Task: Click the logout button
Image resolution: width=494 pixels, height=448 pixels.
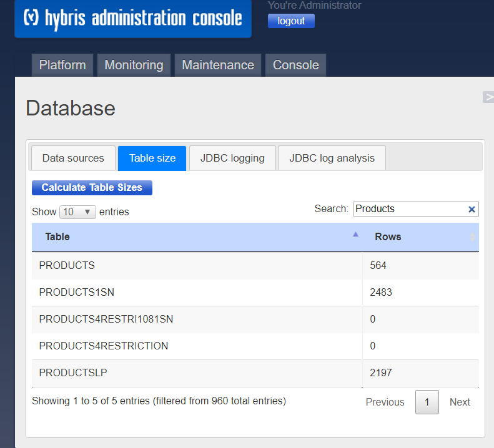Action: 291,21
